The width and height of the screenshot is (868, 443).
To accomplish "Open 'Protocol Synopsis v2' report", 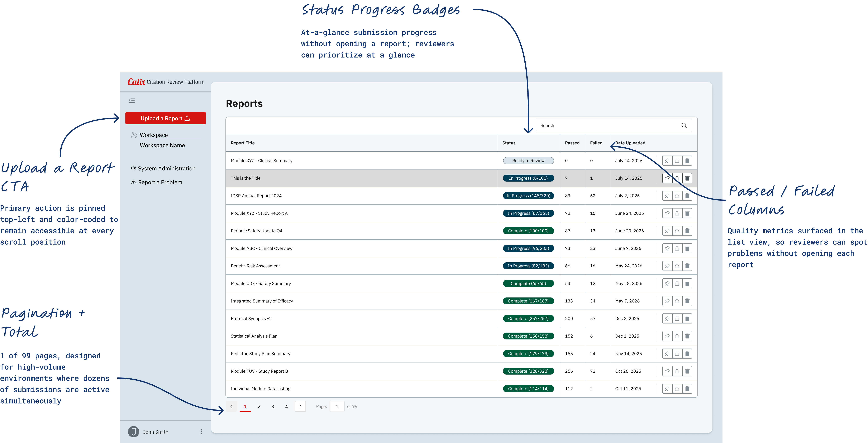I will [x=251, y=318].
